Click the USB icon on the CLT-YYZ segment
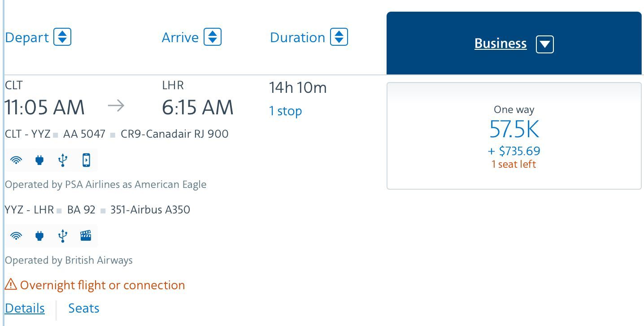644x326 pixels. [63, 160]
